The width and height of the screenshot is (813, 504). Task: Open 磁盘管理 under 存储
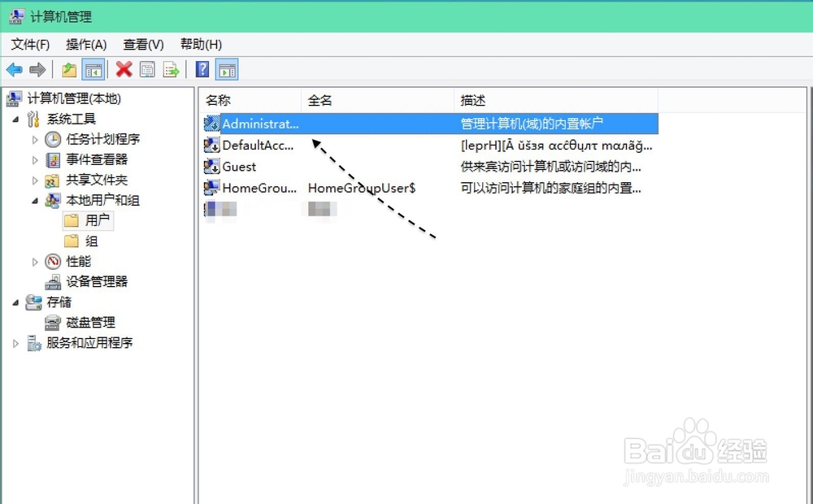click(90, 322)
